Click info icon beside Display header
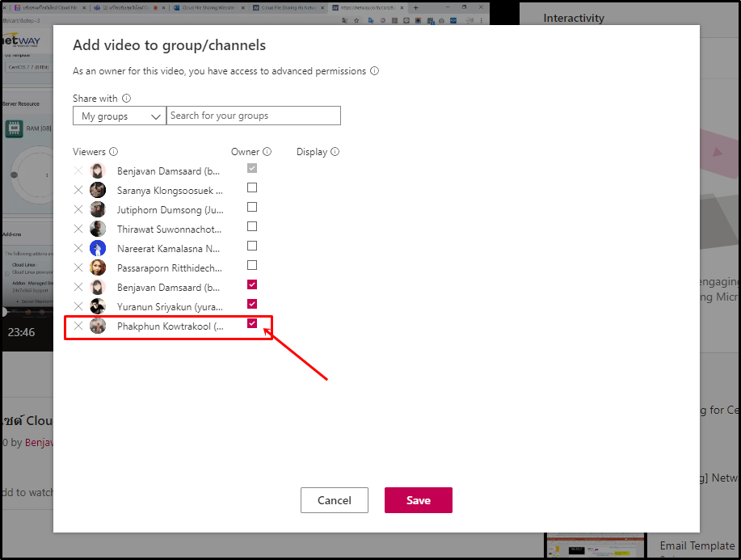The height and width of the screenshot is (560, 741). coord(335,152)
